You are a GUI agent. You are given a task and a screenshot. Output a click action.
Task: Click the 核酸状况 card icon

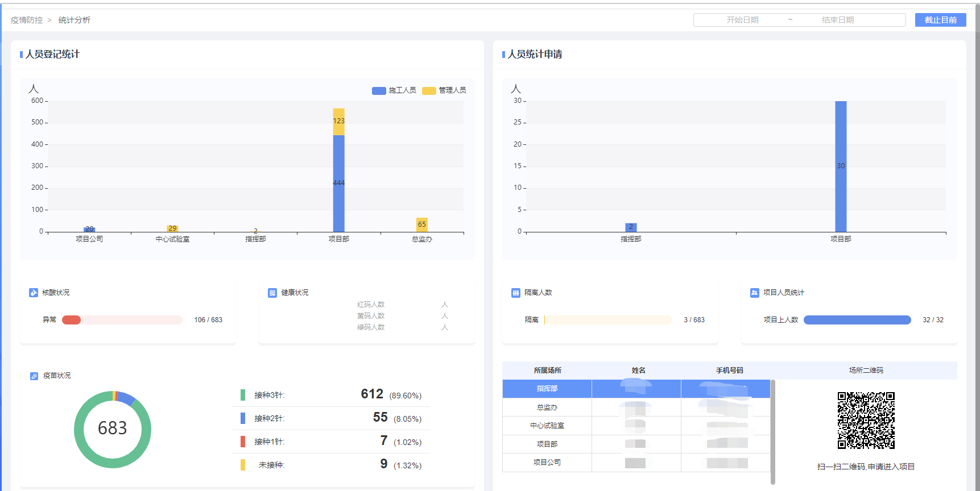[34, 293]
